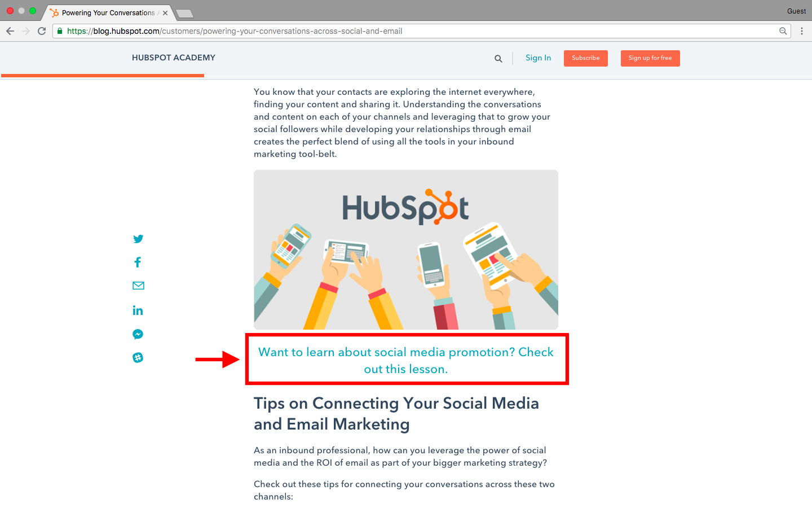The image size is (812, 508).
Task: Click the Subscribe button
Action: 586,58
